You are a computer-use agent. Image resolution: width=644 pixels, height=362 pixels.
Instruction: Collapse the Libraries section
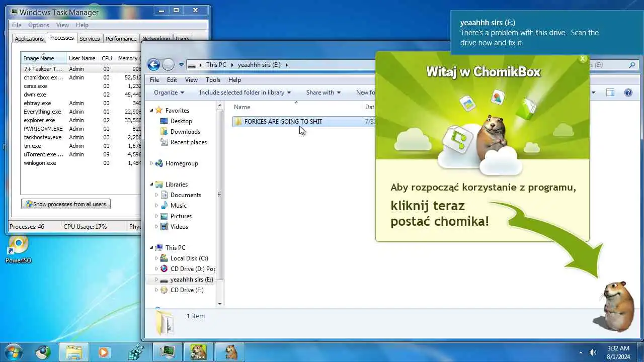[x=151, y=185]
